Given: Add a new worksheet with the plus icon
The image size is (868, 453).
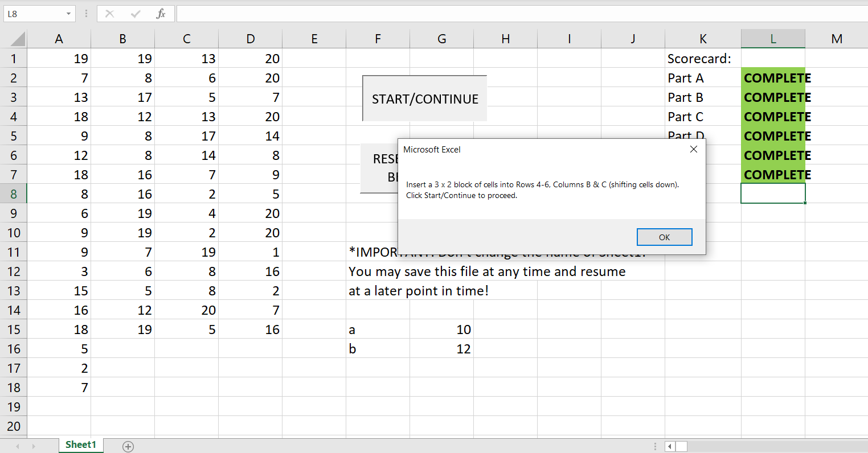Looking at the screenshot, I should point(128,446).
